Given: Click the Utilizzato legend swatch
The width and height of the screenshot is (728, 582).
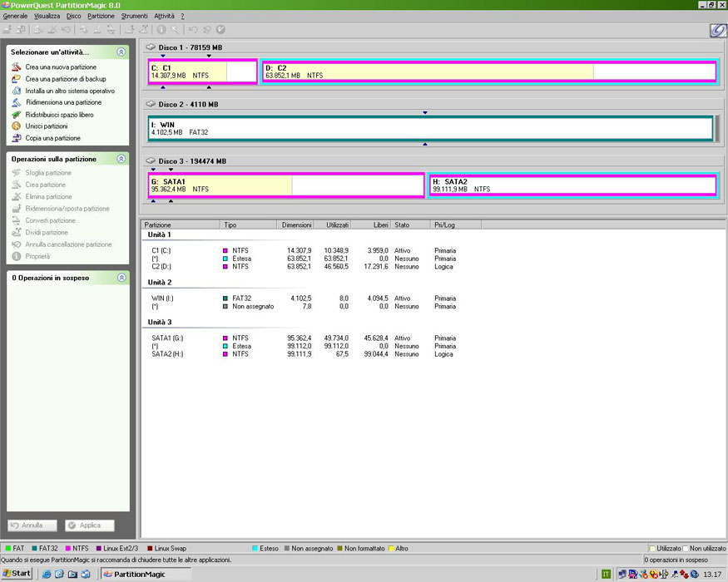Looking at the screenshot, I should point(652,548).
